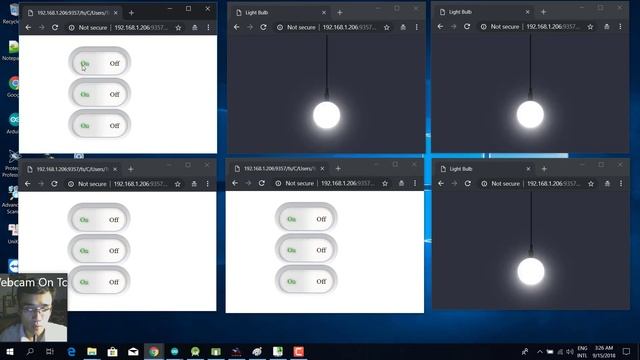
Task: Open the Mail app from the taskbar
Action: (x=133, y=351)
